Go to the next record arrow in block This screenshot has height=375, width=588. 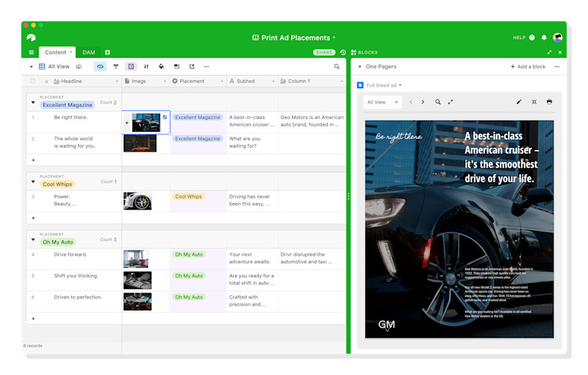(x=423, y=102)
